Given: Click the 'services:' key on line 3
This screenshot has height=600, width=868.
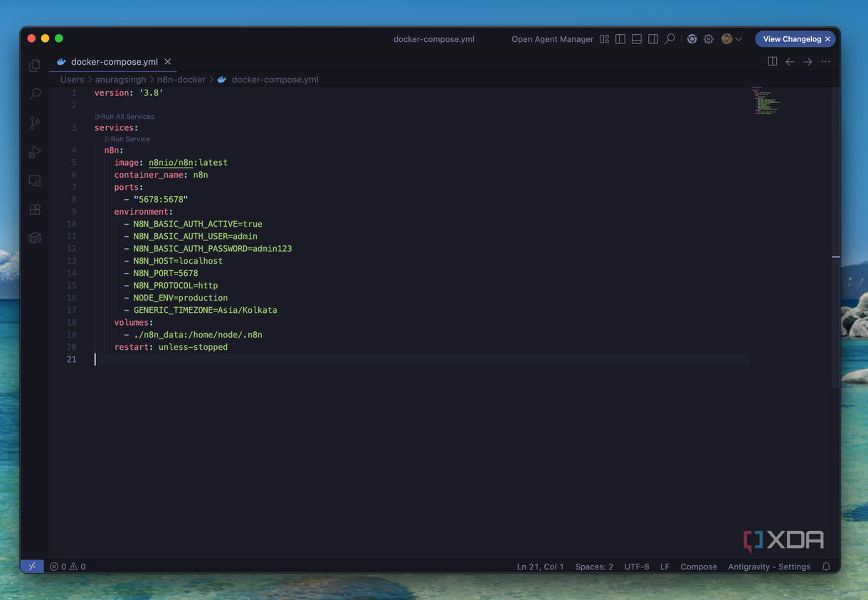Looking at the screenshot, I should tap(116, 128).
